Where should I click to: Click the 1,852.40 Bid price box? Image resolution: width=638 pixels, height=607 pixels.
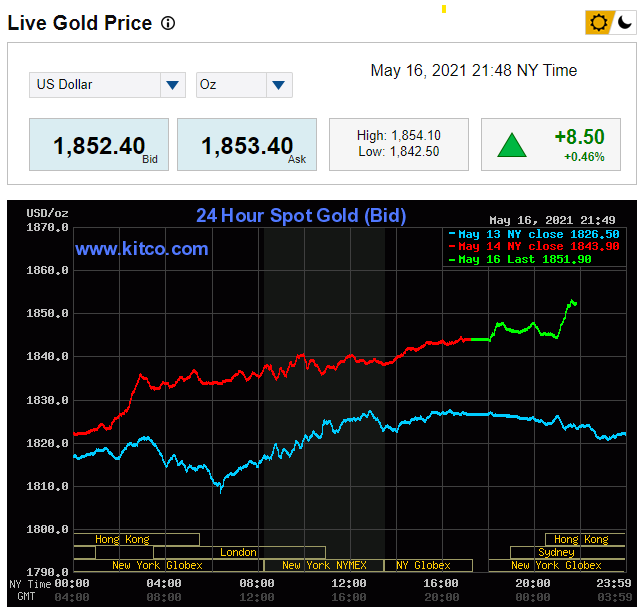[x=99, y=144]
